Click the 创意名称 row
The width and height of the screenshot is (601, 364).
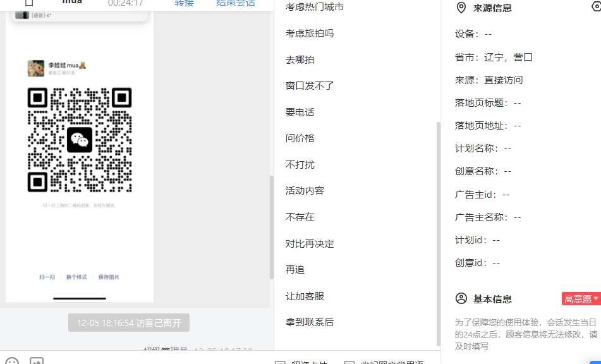[483, 171]
